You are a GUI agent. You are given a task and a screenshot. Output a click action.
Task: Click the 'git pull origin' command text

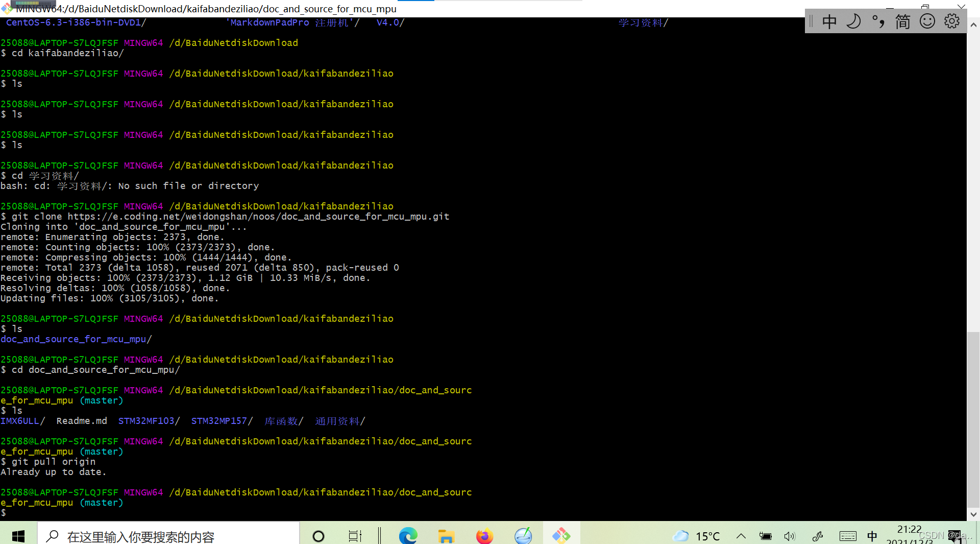coord(54,462)
